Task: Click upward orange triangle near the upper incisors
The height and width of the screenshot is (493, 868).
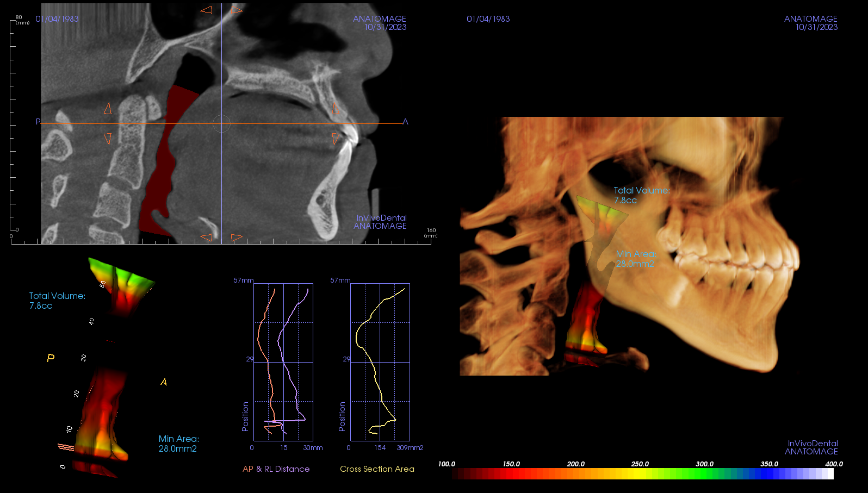Action: click(336, 109)
